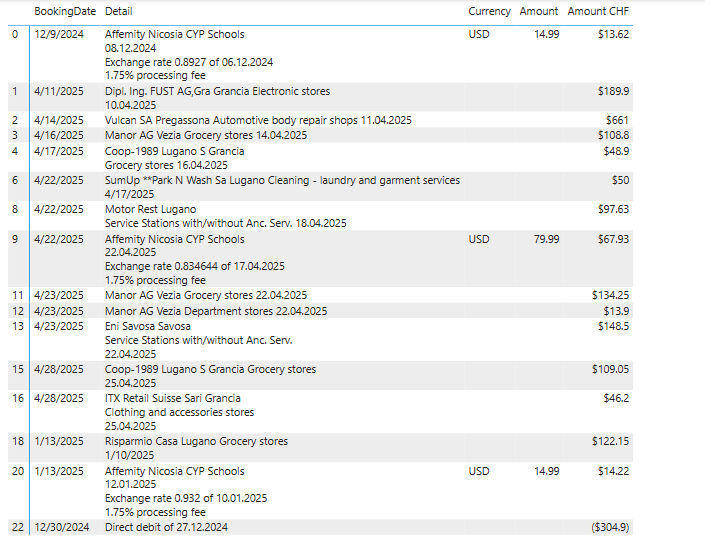Click the Amount column header
705x554 pixels.
tap(539, 11)
